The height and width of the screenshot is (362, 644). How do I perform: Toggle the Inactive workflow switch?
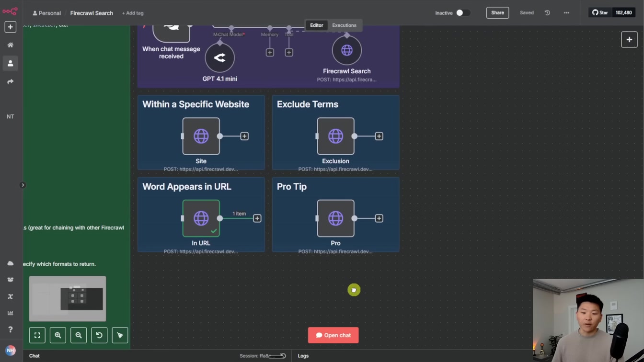(462, 13)
